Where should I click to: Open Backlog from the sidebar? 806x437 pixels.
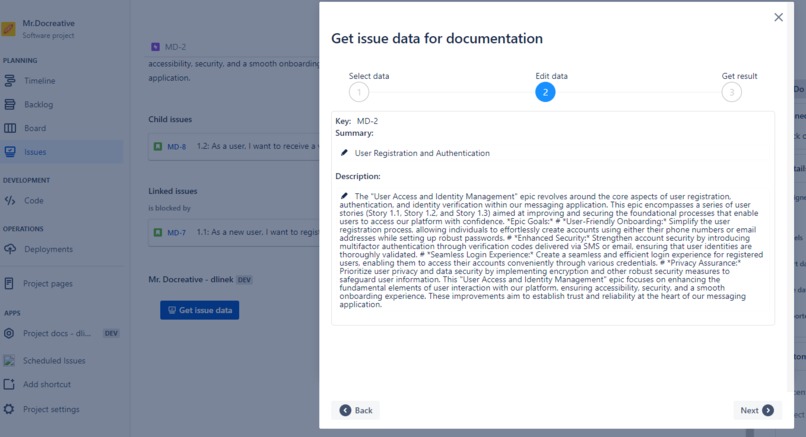(x=39, y=104)
